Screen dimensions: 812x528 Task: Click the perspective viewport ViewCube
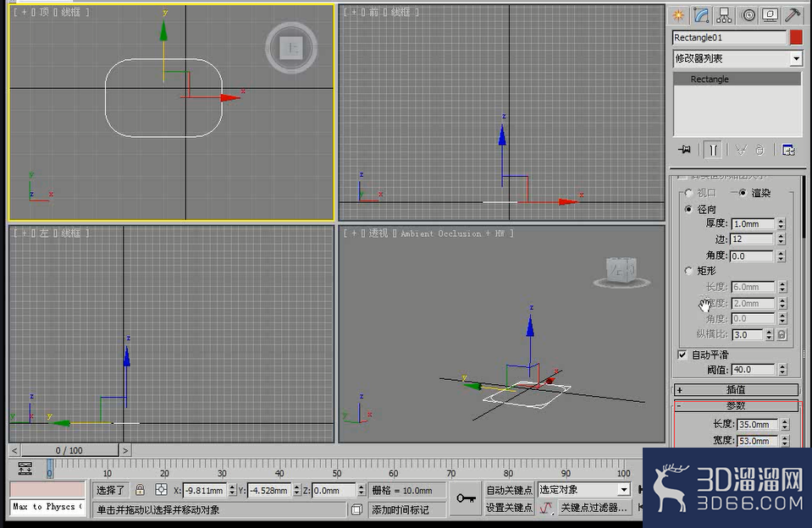coord(621,272)
